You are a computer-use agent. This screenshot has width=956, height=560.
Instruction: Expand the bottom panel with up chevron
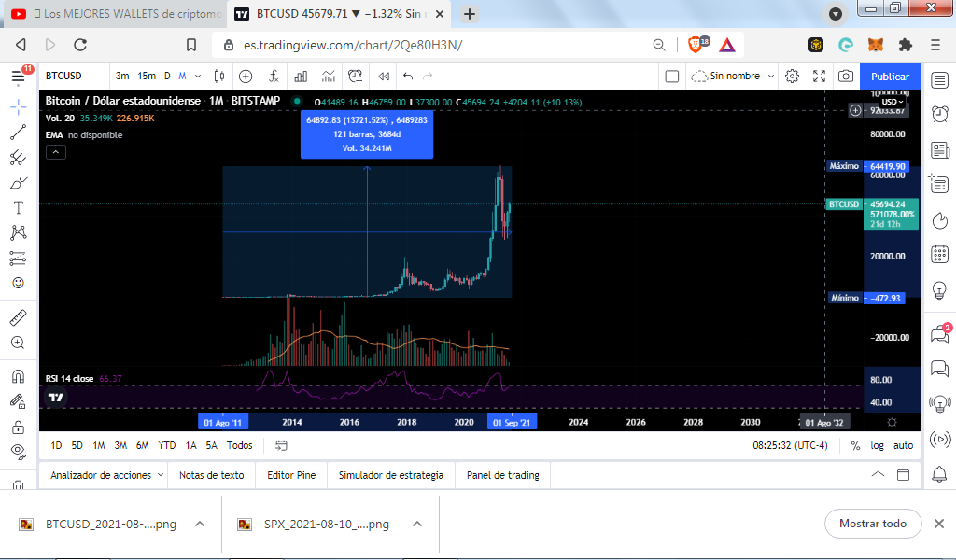[878, 475]
